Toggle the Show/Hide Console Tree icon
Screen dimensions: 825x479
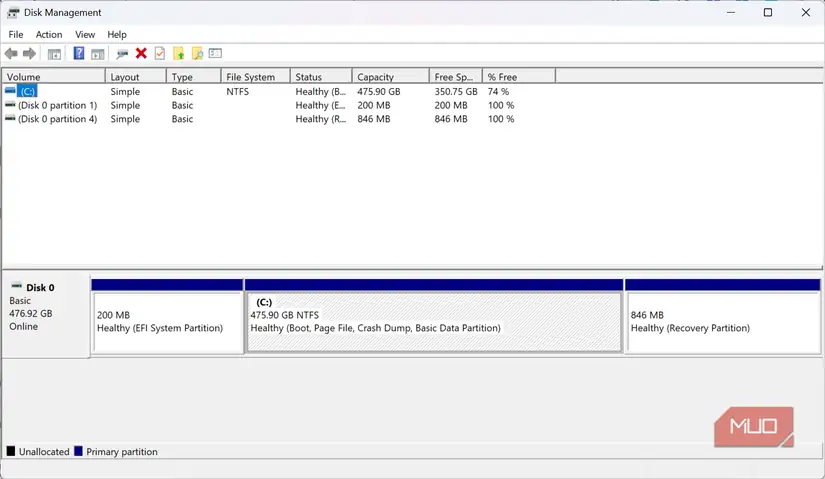point(54,54)
